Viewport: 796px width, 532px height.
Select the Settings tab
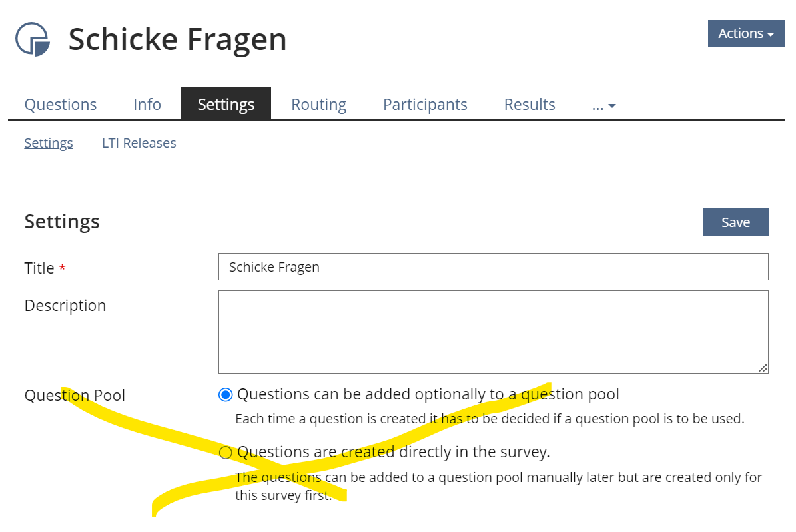[226, 105]
